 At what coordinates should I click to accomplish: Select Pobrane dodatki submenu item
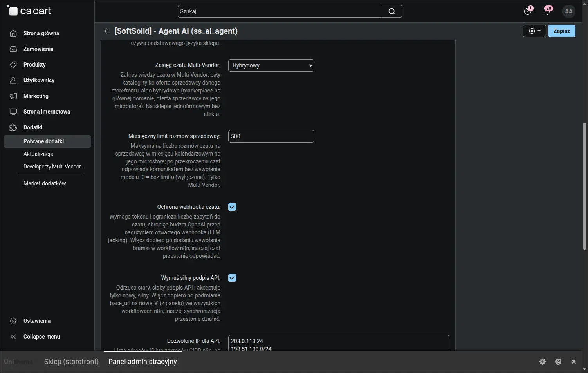coord(47,141)
